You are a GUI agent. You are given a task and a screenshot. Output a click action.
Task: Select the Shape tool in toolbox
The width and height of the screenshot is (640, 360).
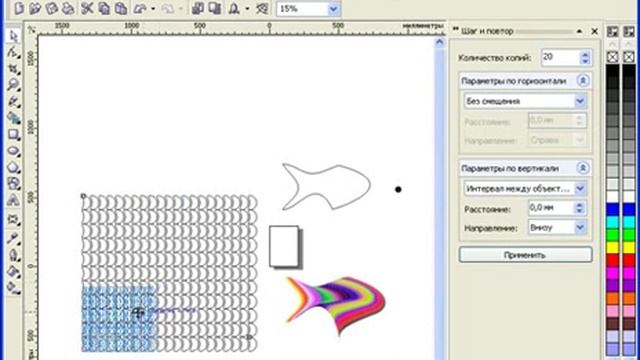click(13, 53)
